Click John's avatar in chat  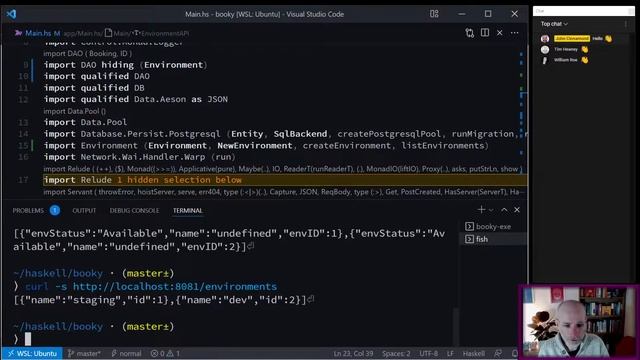tap(545, 39)
